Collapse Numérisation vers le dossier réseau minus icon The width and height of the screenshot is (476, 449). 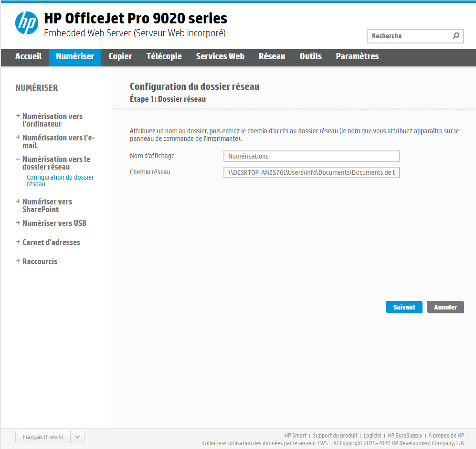(18, 159)
